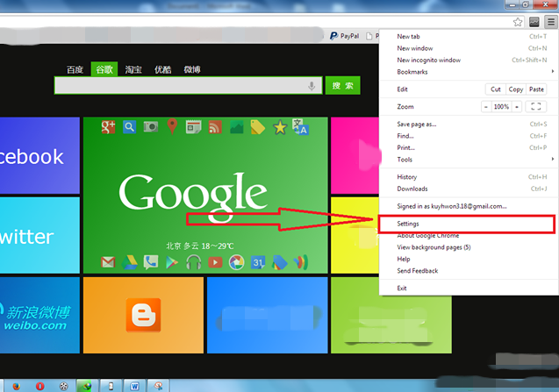The height and width of the screenshot is (392, 559).
Task: Open the Chrome hamburger menu button
Action: tap(551, 22)
